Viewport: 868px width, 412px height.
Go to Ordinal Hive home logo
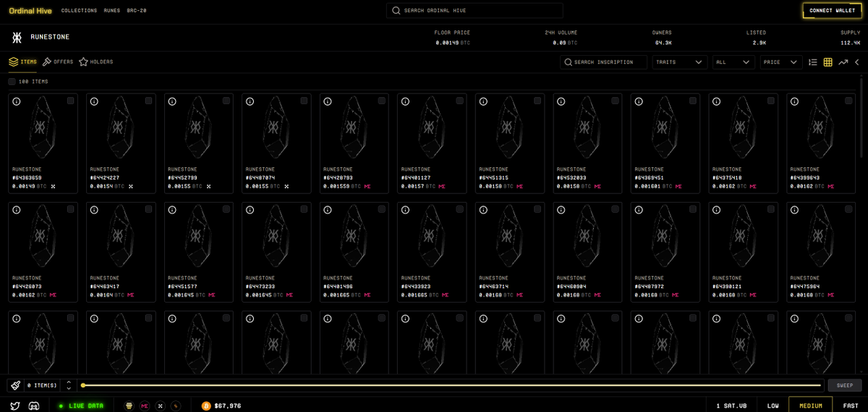pos(30,11)
